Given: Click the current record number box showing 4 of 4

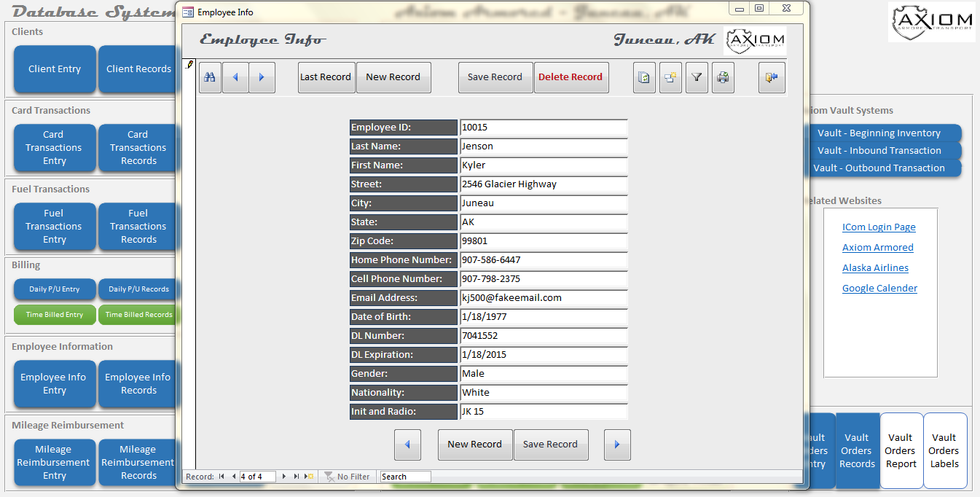Looking at the screenshot, I should click(257, 477).
